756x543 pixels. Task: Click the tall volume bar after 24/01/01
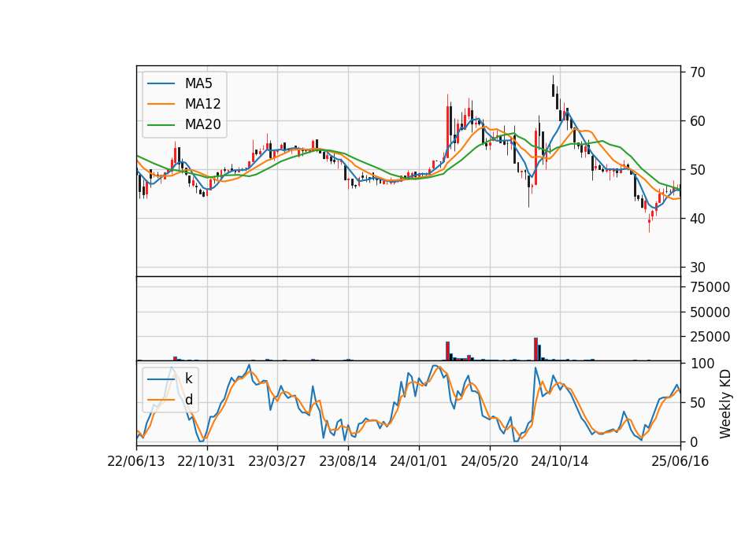click(x=447, y=351)
